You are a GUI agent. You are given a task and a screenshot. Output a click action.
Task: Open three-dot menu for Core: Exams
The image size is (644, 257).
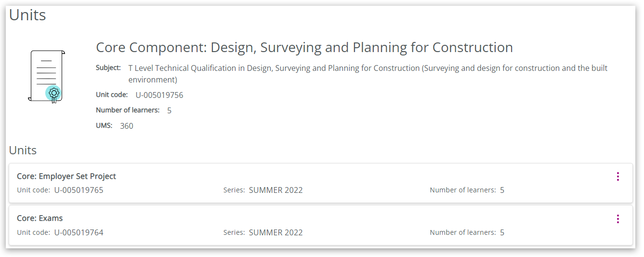pos(618,219)
